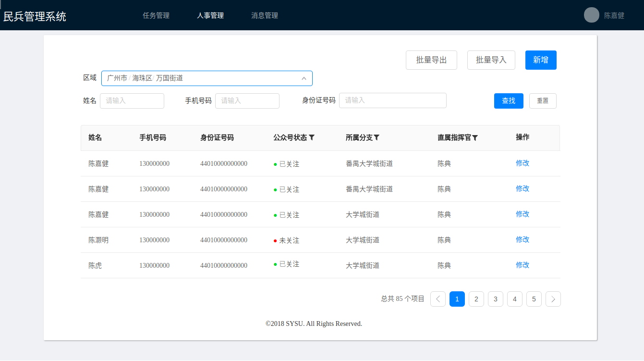Click 修改 in the 陈虎 row

coord(522,265)
